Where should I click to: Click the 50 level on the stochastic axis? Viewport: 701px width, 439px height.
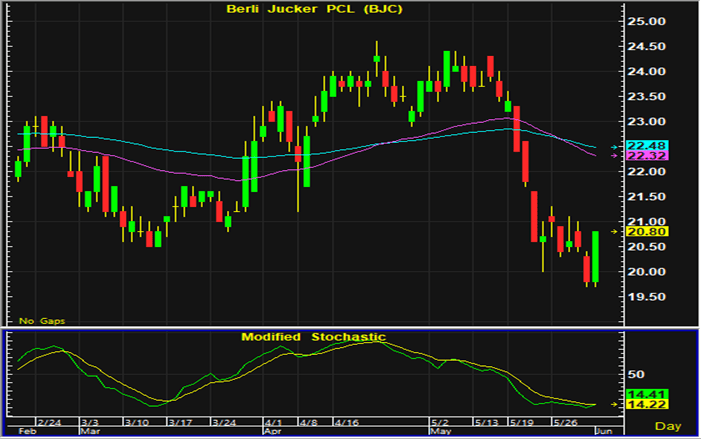click(635, 374)
